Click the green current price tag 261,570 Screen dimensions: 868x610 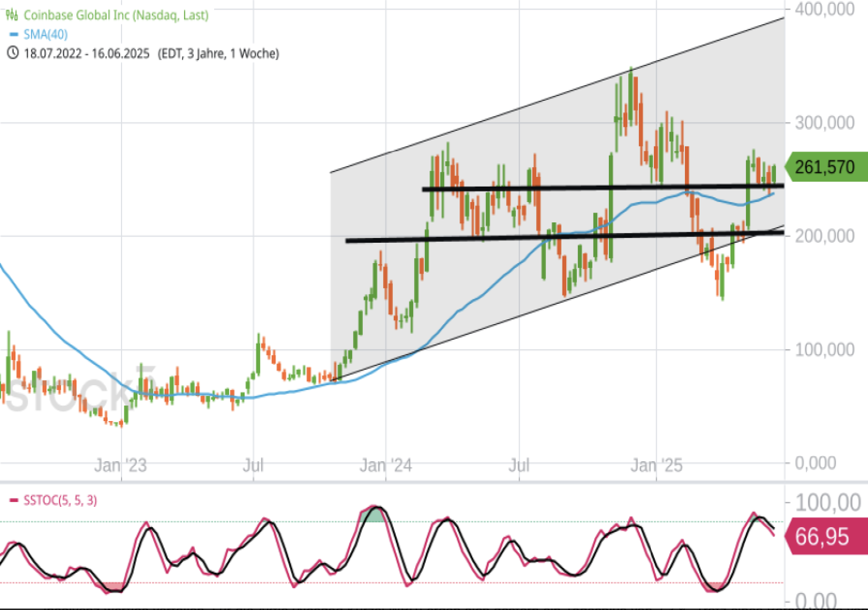pyautogui.click(x=825, y=167)
